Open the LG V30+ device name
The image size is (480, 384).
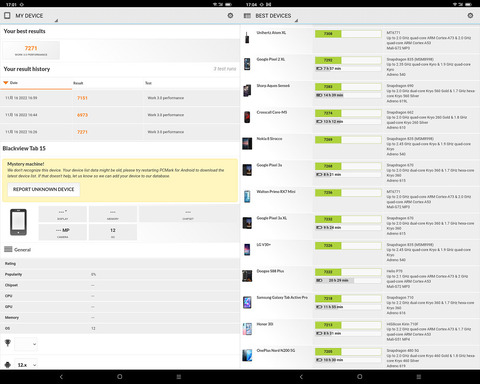click(x=264, y=244)
